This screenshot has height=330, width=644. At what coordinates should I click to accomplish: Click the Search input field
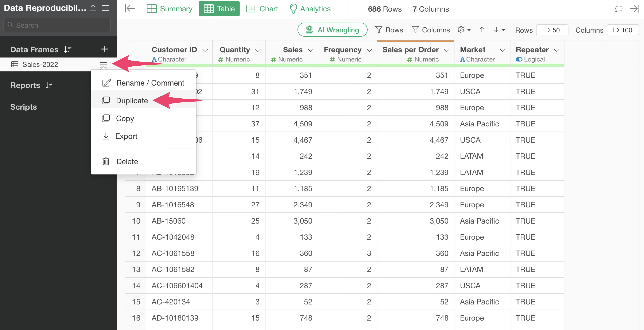click(57, 25)
